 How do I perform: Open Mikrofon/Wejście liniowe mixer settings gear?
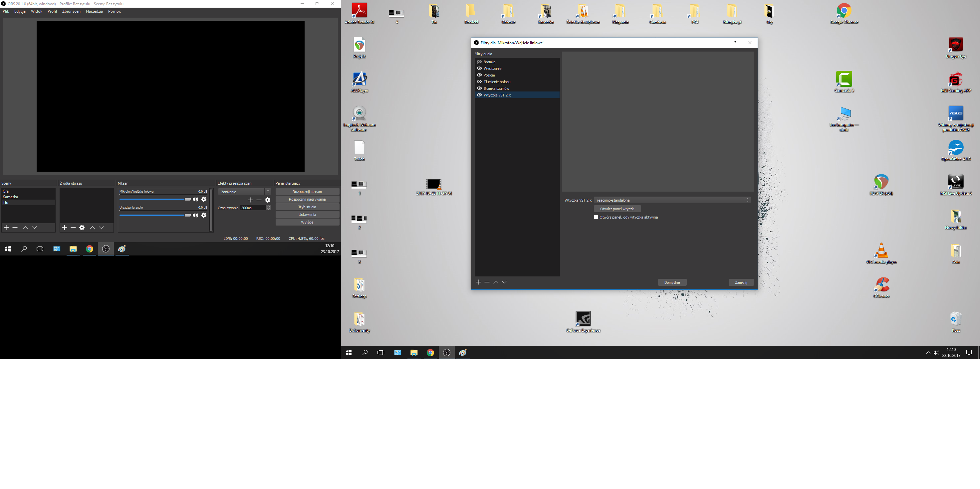click(x=204, y=199)
